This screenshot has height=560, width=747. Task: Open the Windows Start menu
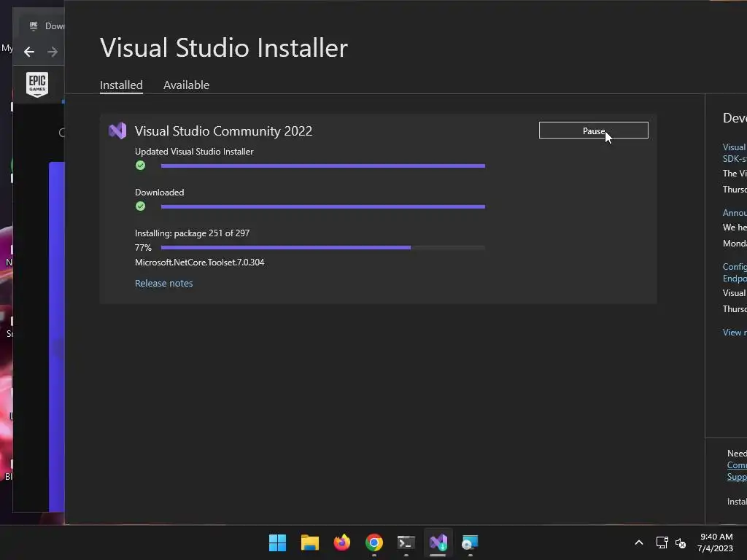point(277,542)
